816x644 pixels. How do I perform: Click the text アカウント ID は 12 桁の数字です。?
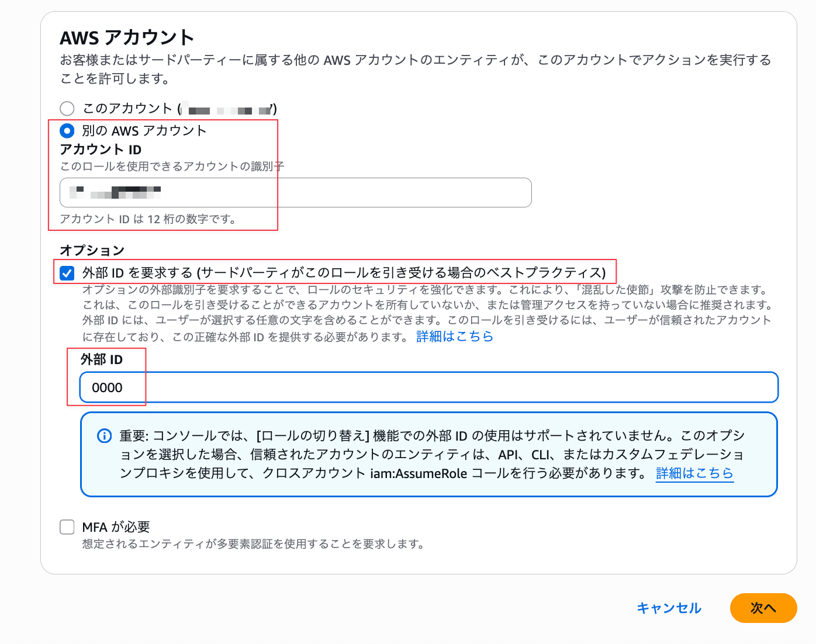[x=148, y=219]
